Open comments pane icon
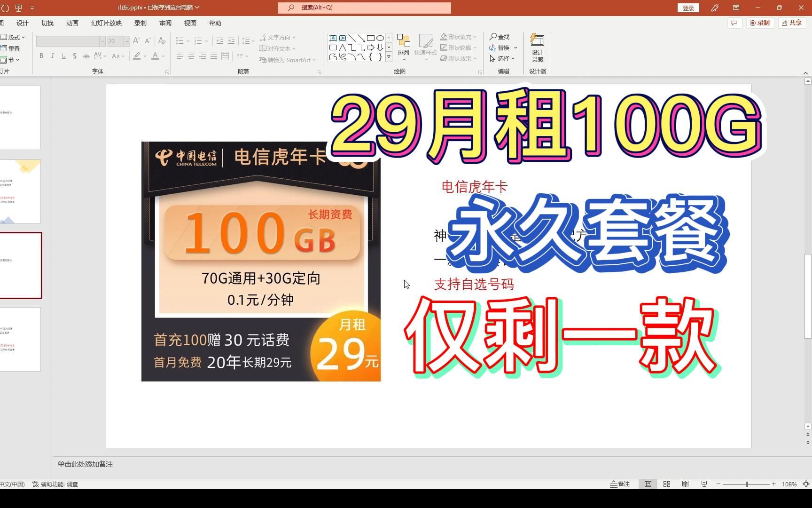 pyautogui.click(x=734, y=23)
